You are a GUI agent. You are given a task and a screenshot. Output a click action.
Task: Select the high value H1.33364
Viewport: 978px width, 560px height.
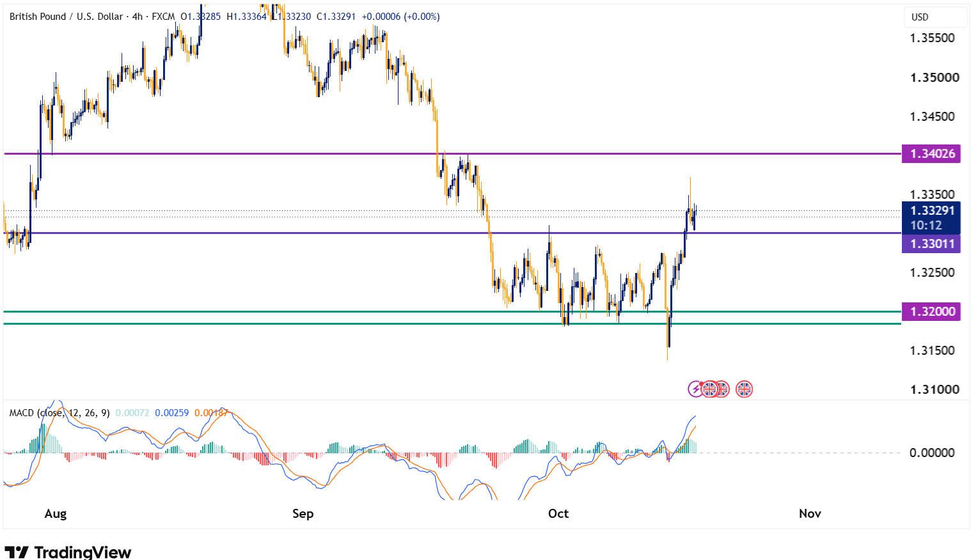246,17
